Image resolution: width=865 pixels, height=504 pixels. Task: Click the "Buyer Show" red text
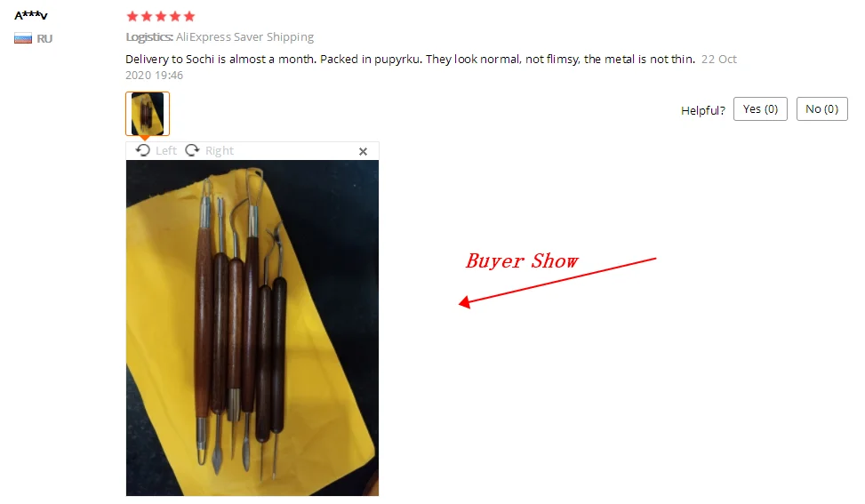point(522,260)
